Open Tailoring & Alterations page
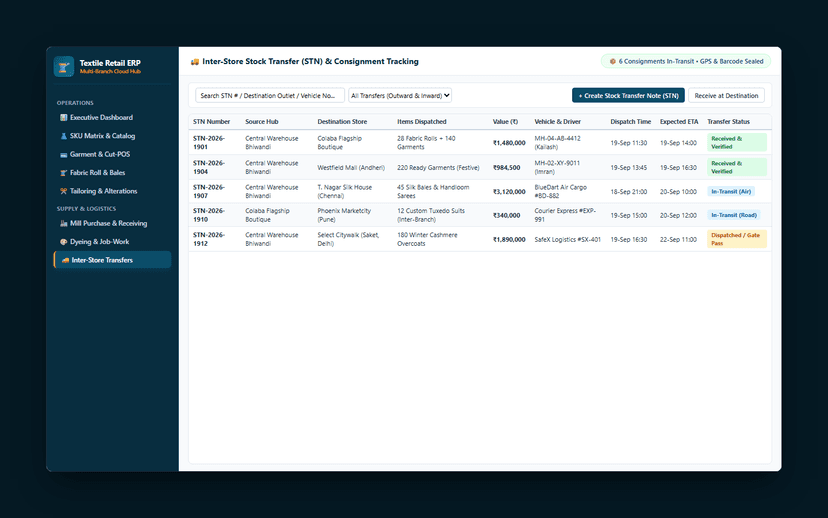Image resolution: width=828 pixels, height=518 pixels. [112, 191]
